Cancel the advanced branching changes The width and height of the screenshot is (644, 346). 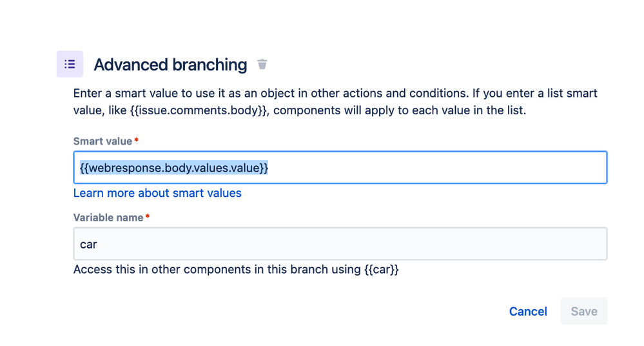click(527, 311)
